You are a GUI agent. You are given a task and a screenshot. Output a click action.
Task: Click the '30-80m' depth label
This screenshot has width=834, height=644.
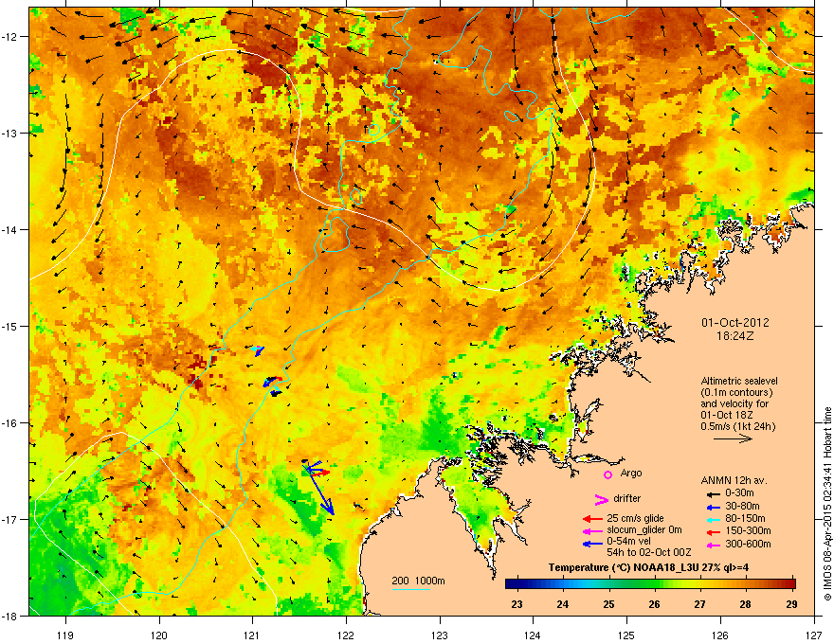[742, 507]
